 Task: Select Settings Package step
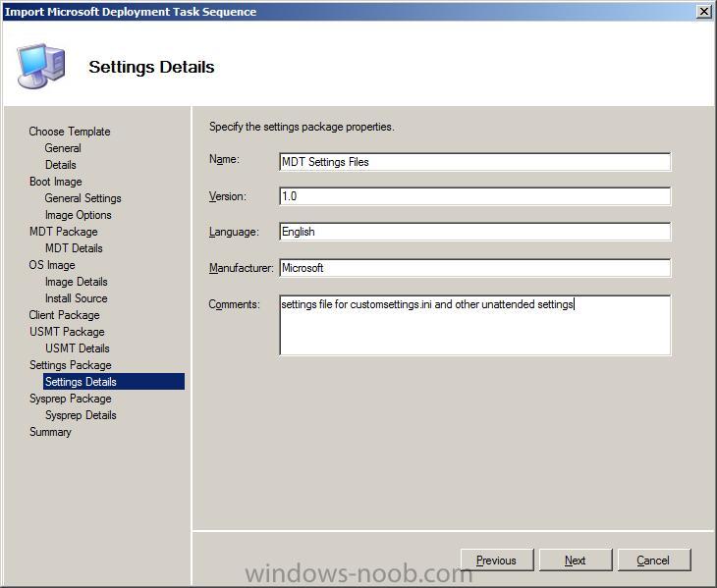pyautogui.click(x=71, y=365)
